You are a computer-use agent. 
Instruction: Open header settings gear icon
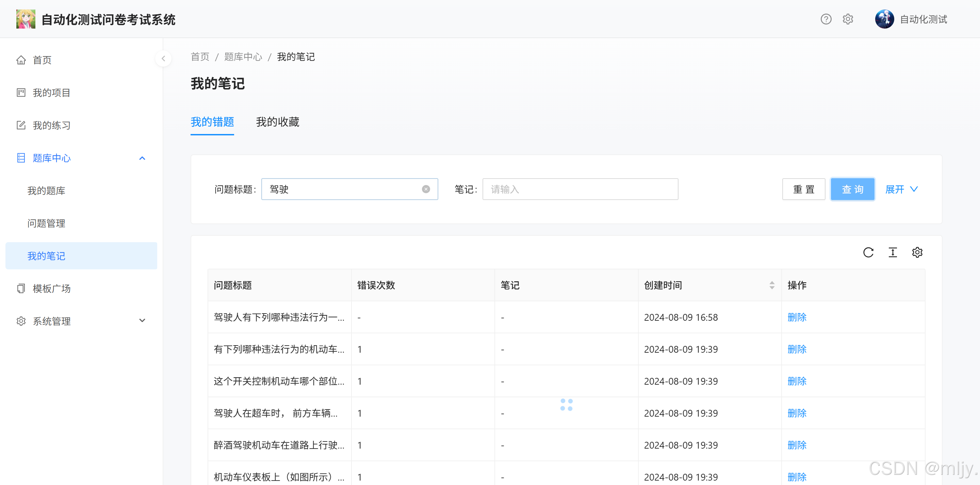(848, 19)
